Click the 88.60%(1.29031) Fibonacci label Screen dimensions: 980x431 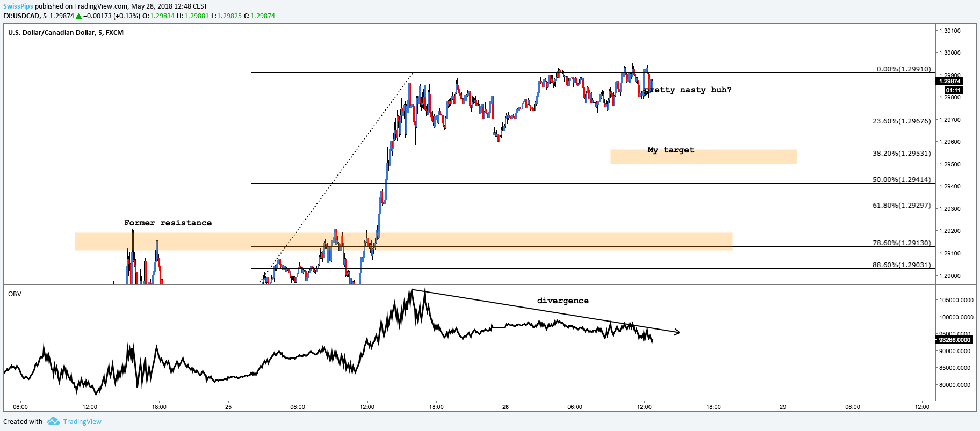click(902, 265)
